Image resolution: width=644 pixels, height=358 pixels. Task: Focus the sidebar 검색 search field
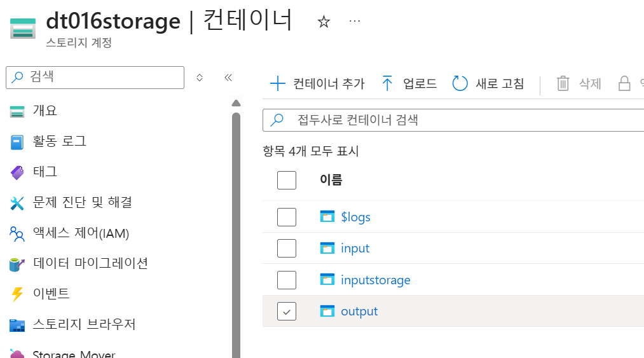95,78
